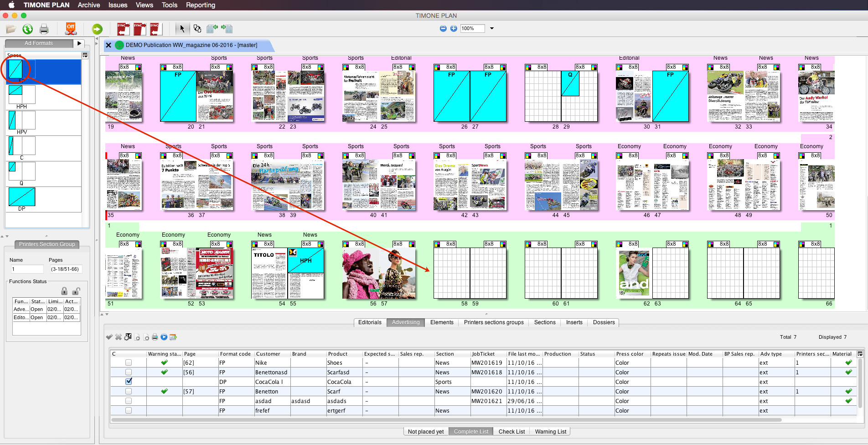Viewport: 868px width, 445px height.
Task: Click the orange Off icon
Action: click(70, 29)
